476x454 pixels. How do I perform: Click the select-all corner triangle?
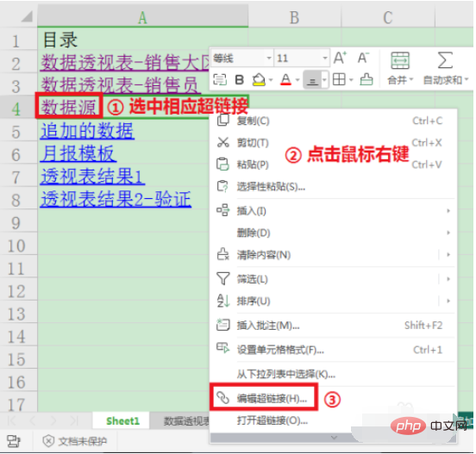tap(27, 16)
